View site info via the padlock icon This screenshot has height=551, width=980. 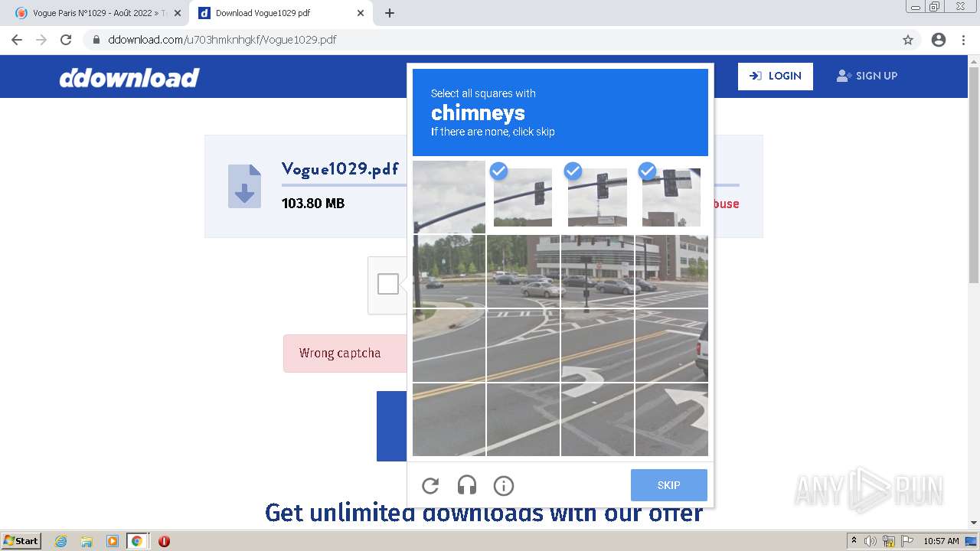coord(96,40)
